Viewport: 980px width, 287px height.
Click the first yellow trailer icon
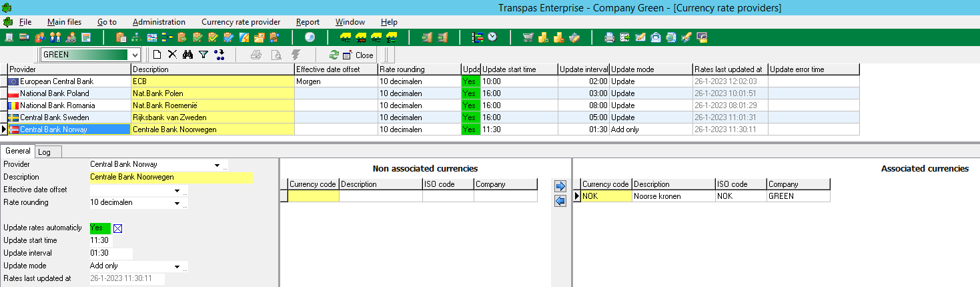[345, 37]
